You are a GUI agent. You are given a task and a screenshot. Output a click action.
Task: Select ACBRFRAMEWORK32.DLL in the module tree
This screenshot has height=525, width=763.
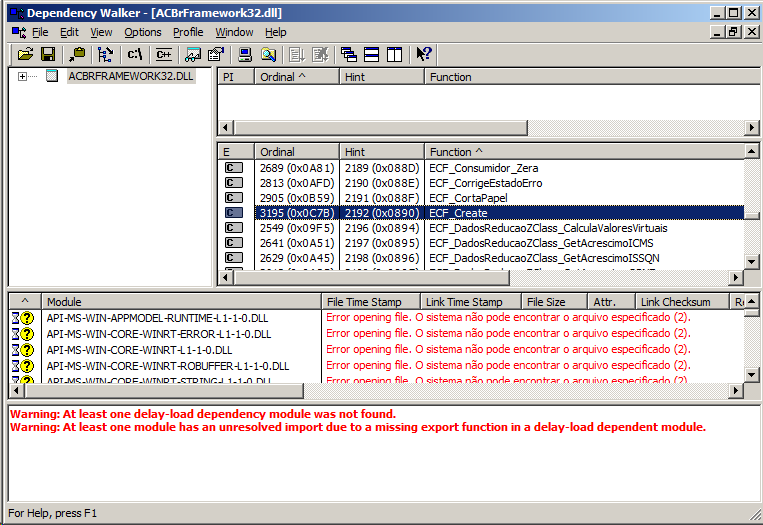click(x=131, y=76)
